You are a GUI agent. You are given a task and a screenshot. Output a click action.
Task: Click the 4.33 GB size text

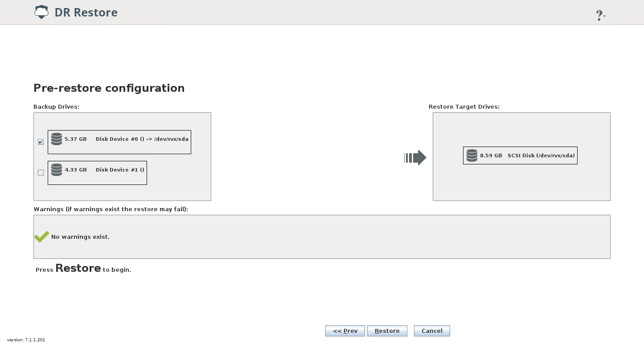(x=76, y=170)
